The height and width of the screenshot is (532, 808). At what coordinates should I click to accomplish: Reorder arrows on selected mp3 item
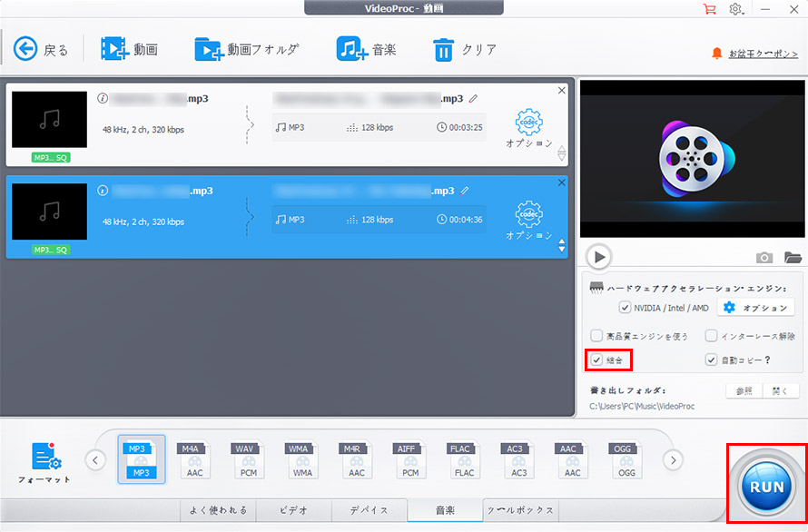pos(562,245)
